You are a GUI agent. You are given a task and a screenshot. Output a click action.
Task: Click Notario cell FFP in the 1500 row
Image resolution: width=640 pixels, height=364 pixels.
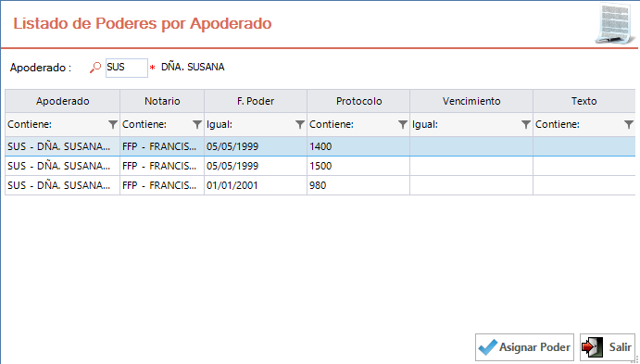[x=162, y=166]
